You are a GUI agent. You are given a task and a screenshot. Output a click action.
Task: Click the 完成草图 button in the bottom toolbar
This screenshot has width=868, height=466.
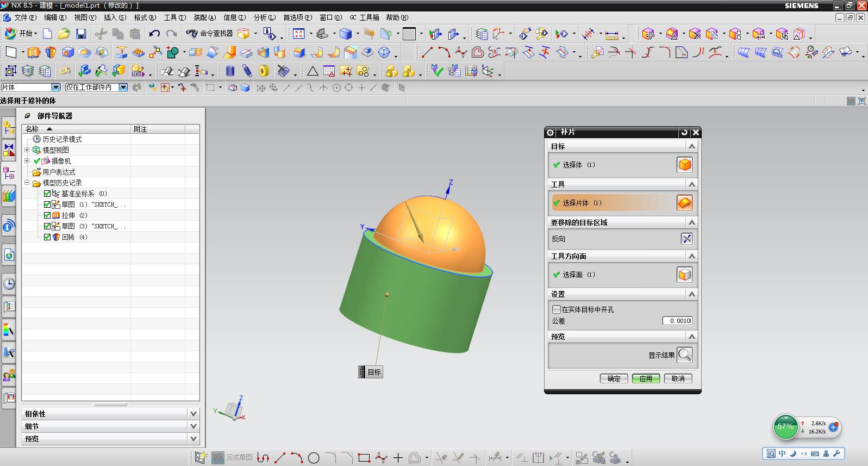(232, 458)
